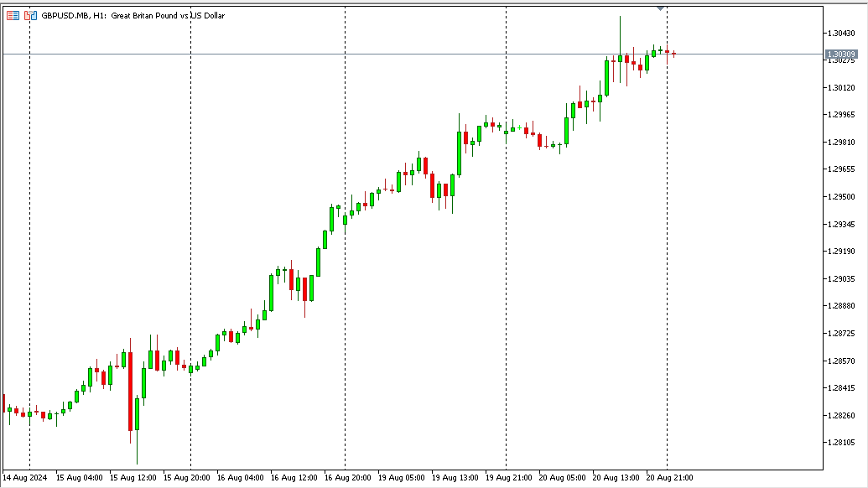Screen dimensions: 868x488
Task: Click the 19 Aug 21:00 time label
Action: pyautogui.click(x=509, y=477)
